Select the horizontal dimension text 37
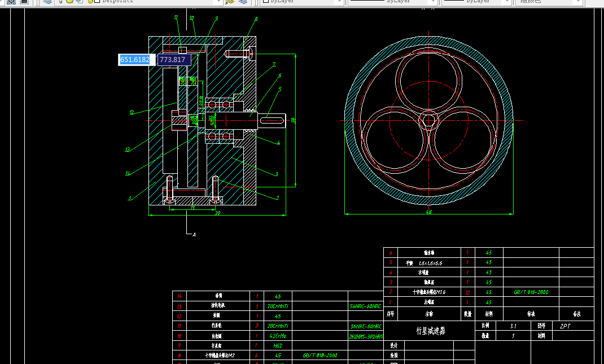The image size is (604, 364). (192, 208)
